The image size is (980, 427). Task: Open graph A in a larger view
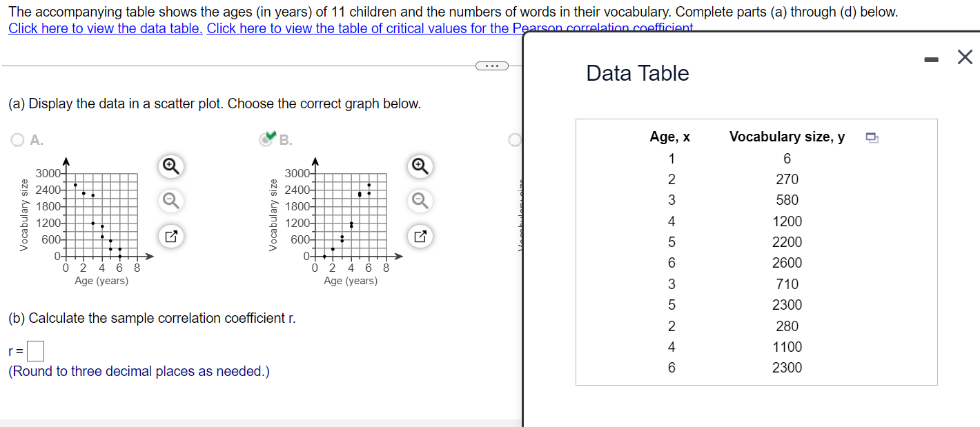[x=170, y=236]
